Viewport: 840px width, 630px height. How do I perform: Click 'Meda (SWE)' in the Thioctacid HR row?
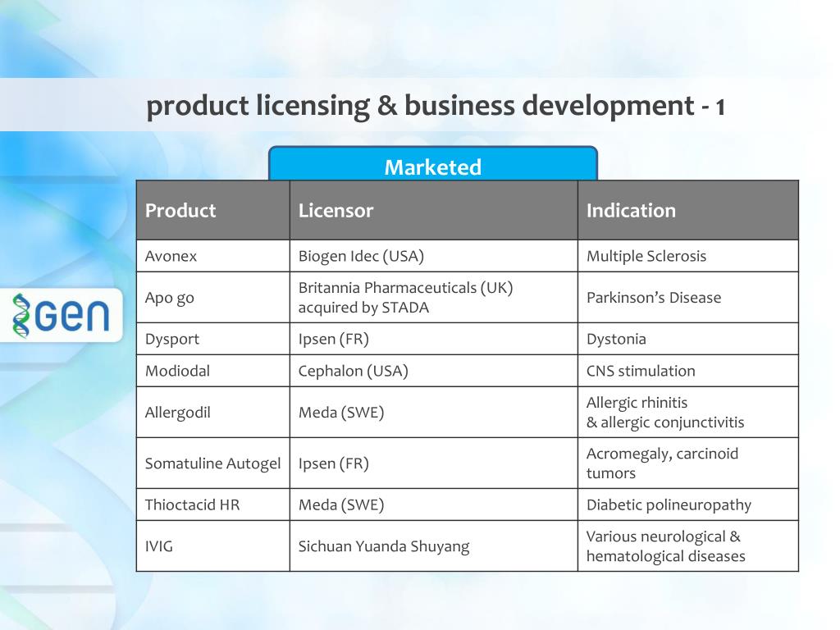[x=434, y=504]
